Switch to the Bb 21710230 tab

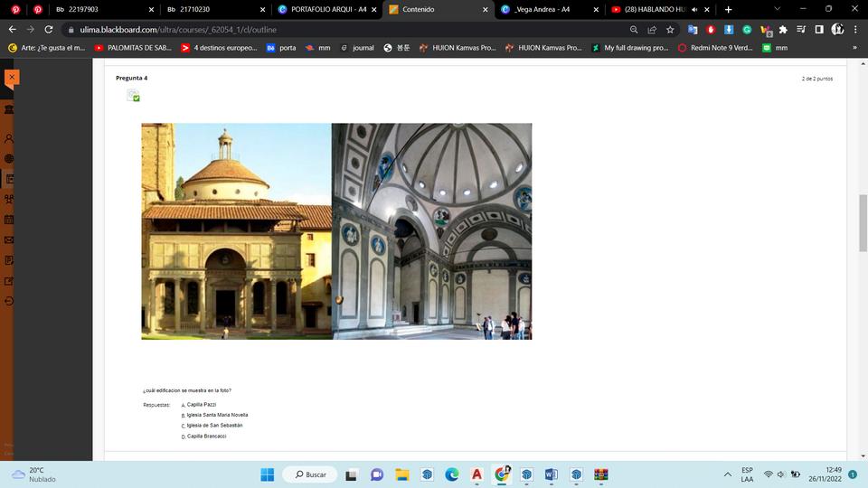tap(216, 9)
